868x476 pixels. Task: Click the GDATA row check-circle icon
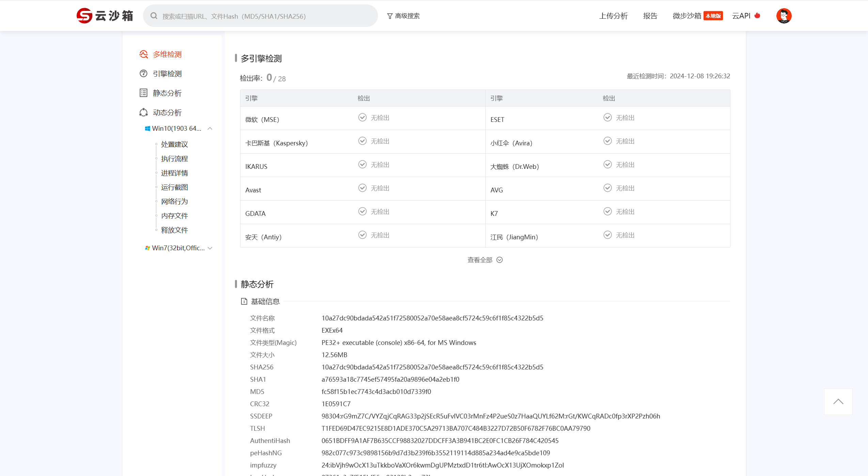(x=362, y=211)
